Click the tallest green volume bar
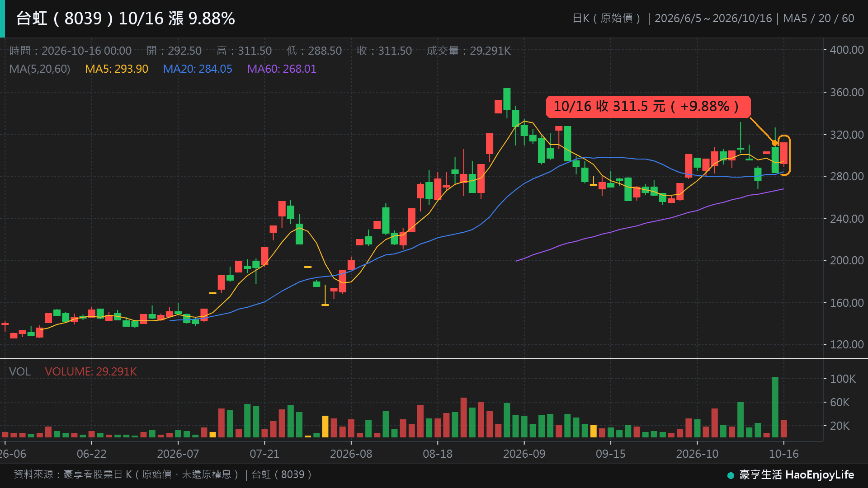Screen dimensions: 868x488 tap(775, 407)
